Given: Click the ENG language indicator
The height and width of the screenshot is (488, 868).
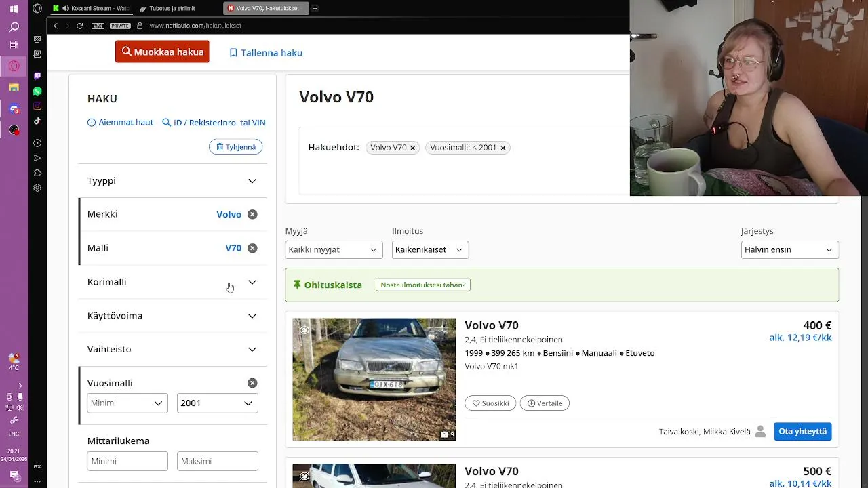Looking at the screenshot, I should pos(14,434).
